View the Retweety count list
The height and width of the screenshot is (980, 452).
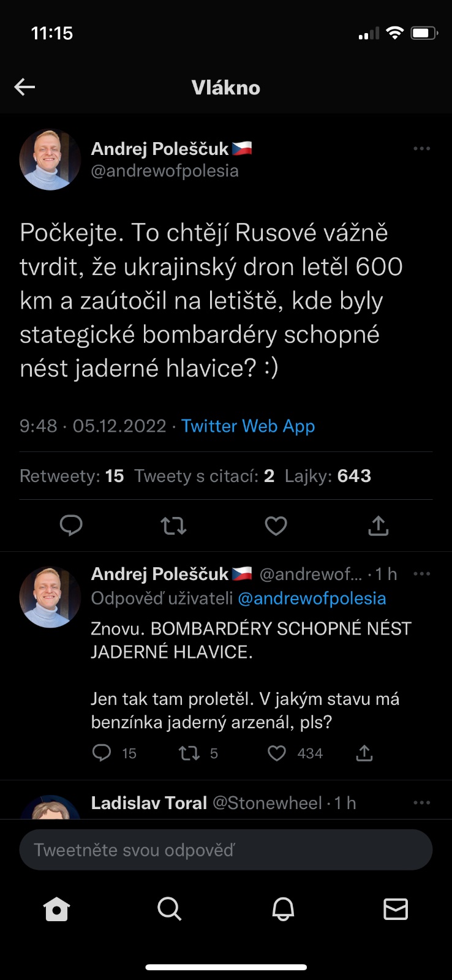[x=72, y=476]
